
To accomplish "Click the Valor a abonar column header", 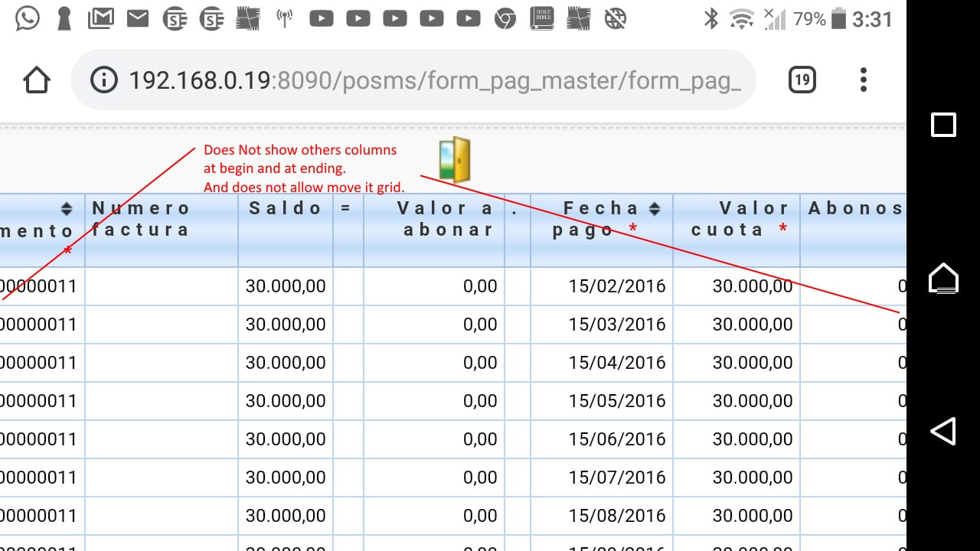I will 434,230.
